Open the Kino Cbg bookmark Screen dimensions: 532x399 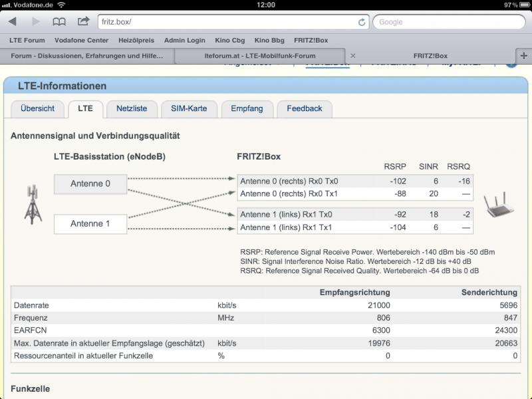point(229,41)
